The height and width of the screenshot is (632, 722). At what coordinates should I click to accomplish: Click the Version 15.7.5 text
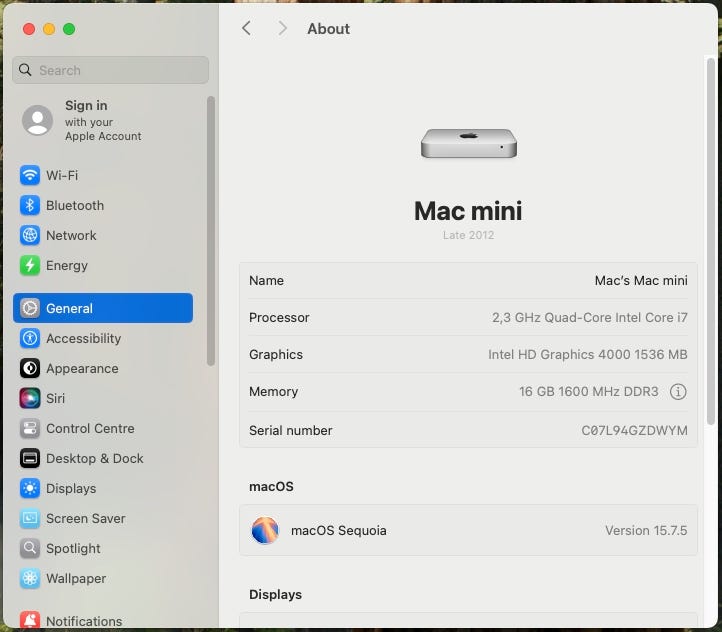pos(646,530)
